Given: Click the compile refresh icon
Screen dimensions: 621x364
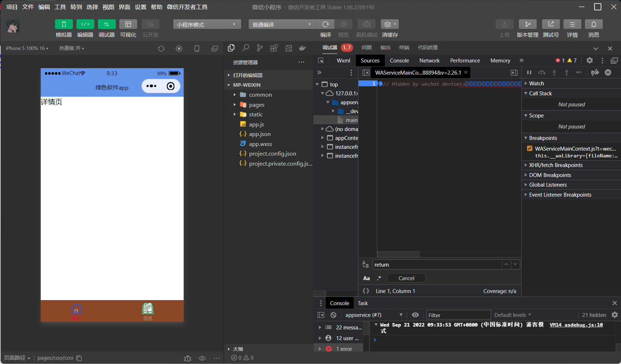Looking at the screenshot, I should pyautogui.click(x=326, y=24).
